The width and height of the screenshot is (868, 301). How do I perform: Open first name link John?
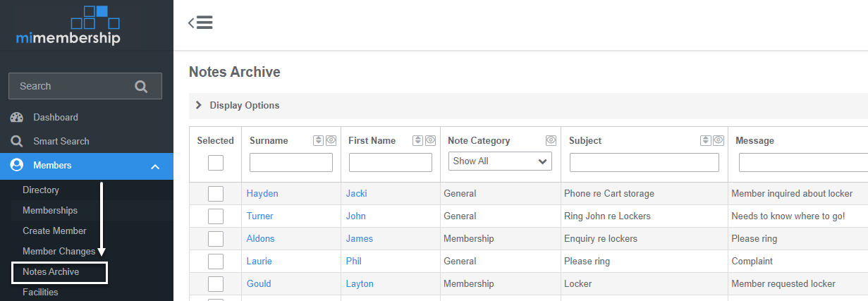tap(356, 216)
